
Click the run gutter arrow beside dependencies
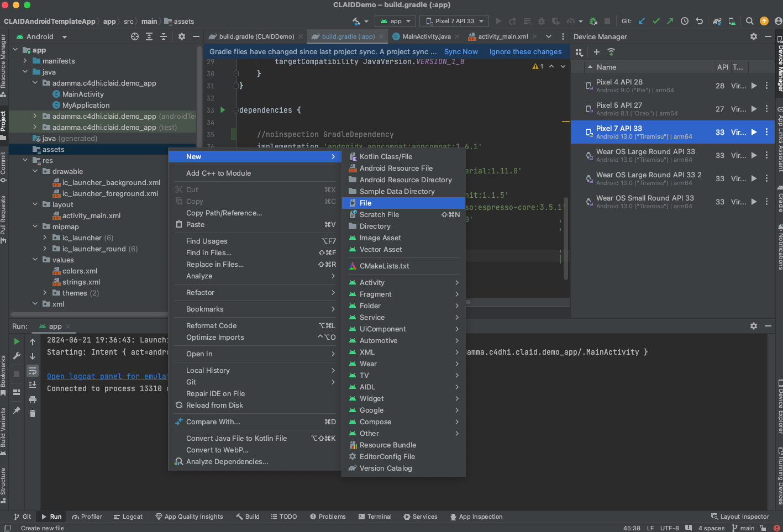coord(223,110)
